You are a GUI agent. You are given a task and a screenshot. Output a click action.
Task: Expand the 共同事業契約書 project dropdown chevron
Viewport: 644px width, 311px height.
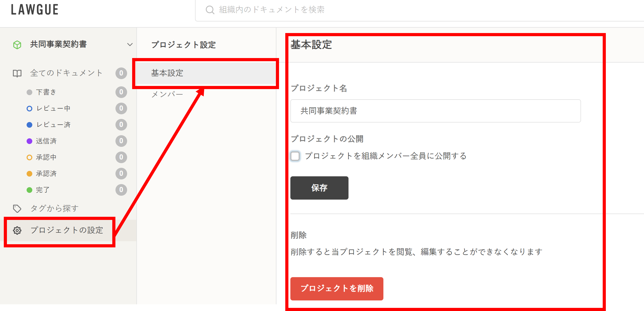[130, 45]
